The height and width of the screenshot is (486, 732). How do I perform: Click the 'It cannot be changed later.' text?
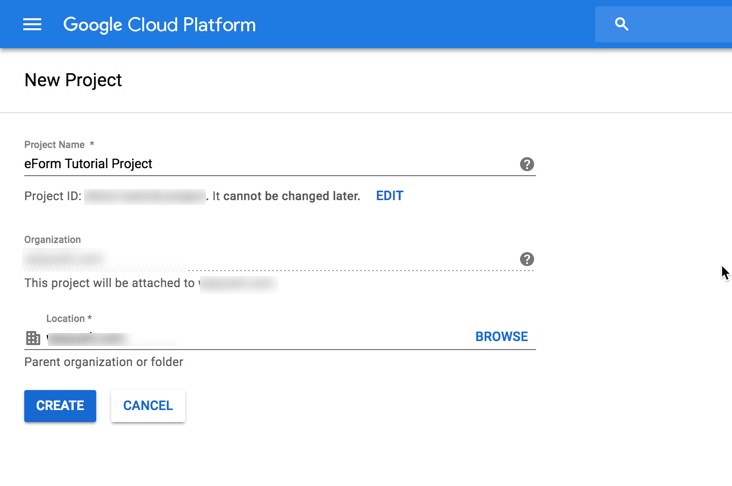[x=286, y=196]
